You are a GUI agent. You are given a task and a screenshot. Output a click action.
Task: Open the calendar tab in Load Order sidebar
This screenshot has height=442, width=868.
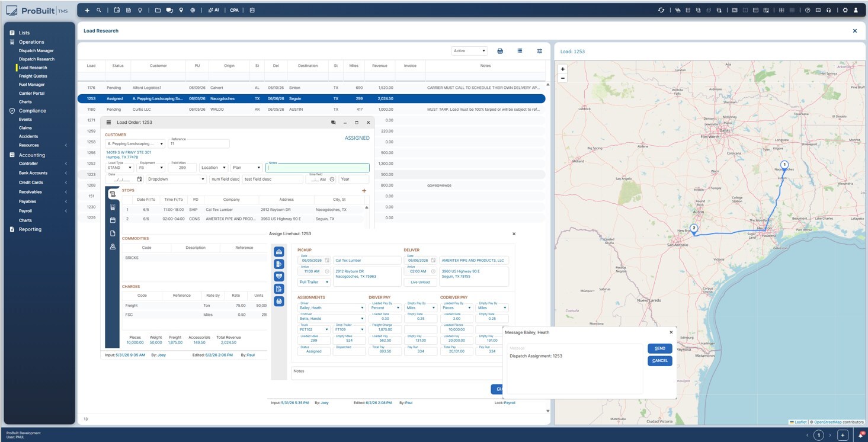click(113, 220)
